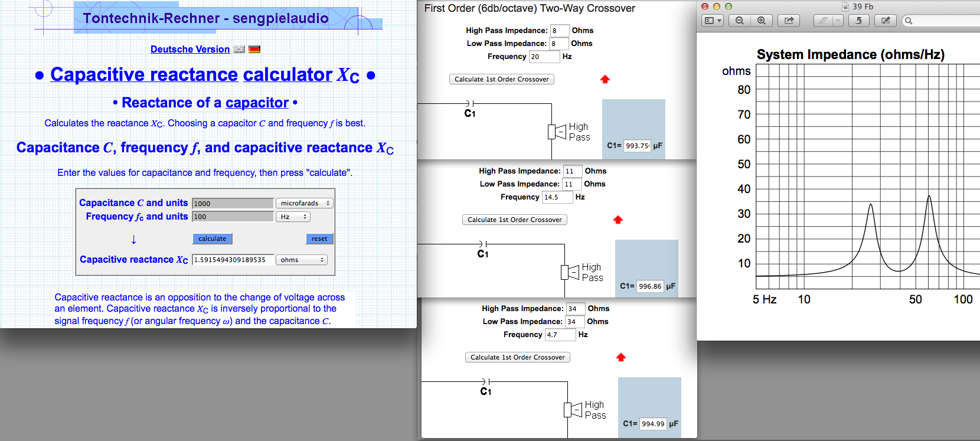Click High Pass Impedance field with value 11

pyautogui.click(x=573, y=171)
